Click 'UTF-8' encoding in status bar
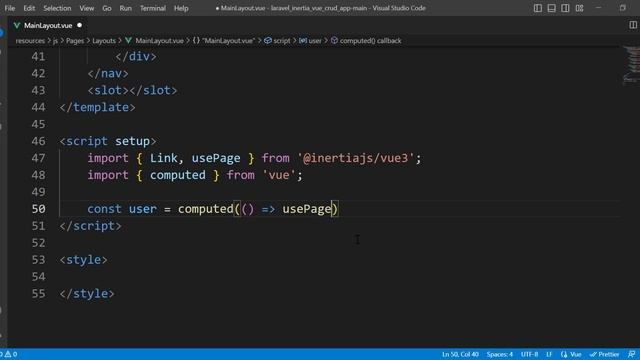The image size is (640, 360). tap(529, 354)
